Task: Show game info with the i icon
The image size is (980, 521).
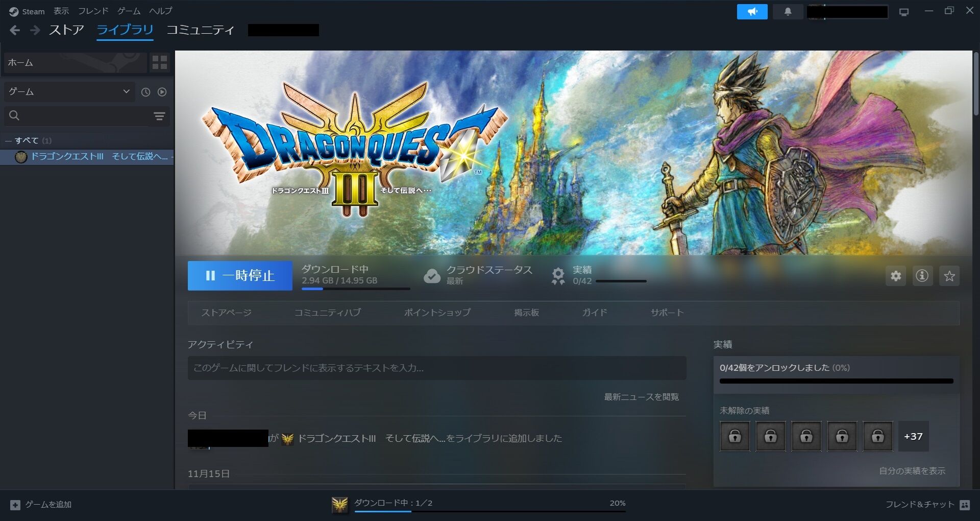Action: click(922, 276)
